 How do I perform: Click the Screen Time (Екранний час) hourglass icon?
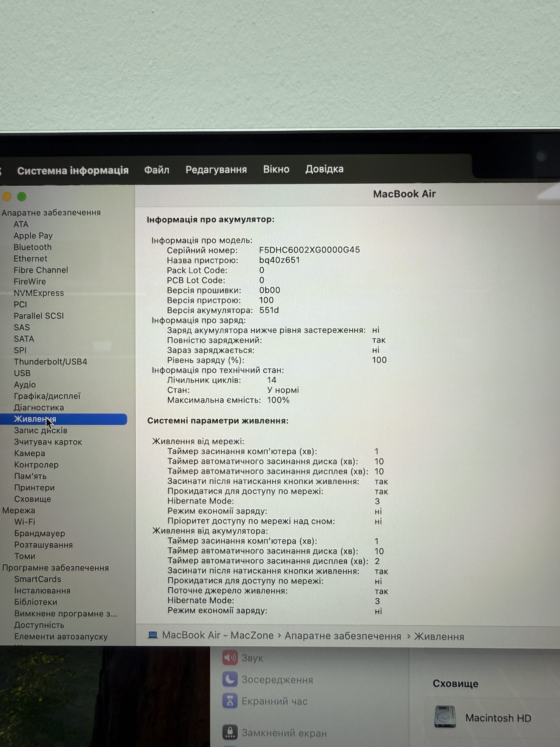click(230, 701)
